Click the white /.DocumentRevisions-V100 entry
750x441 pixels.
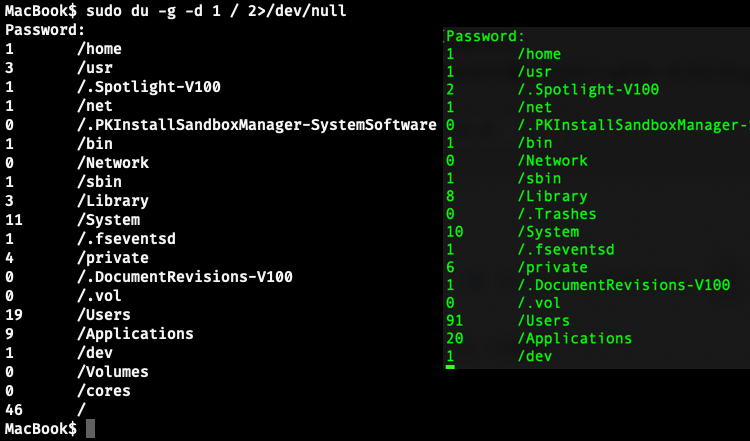[x=184, y=277]
